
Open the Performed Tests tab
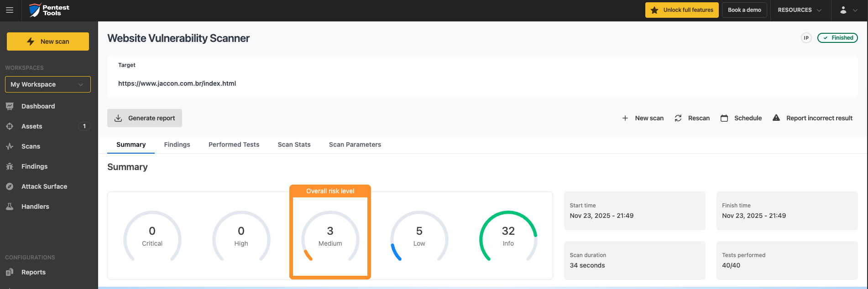(234, 144)
